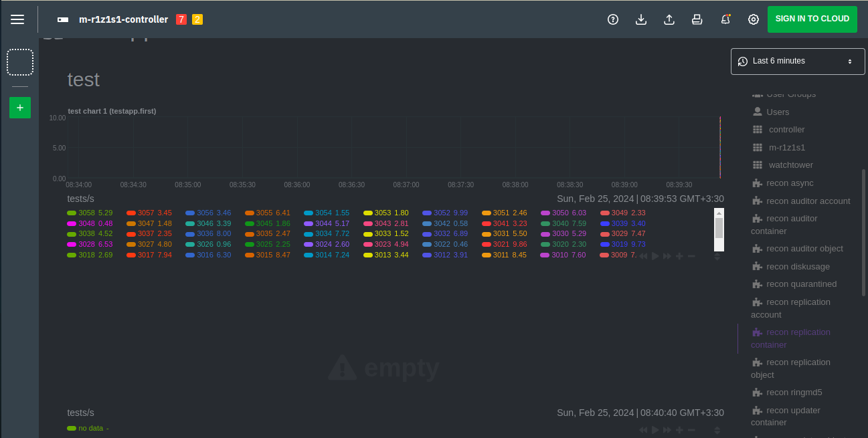
Task: Click the upload snapshot icon
Action: pyautogui.click(x=669, y=19)
